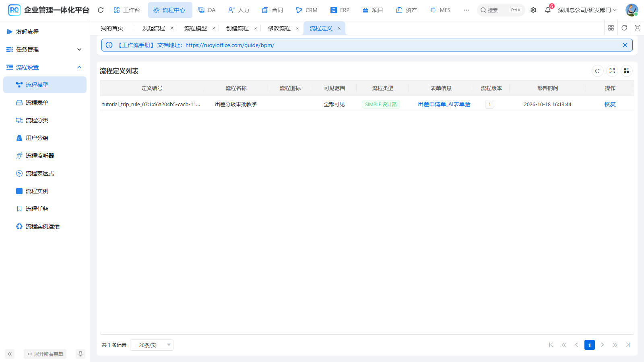Click version badge 1 in row
644x362 pixels.
[489, 104]
